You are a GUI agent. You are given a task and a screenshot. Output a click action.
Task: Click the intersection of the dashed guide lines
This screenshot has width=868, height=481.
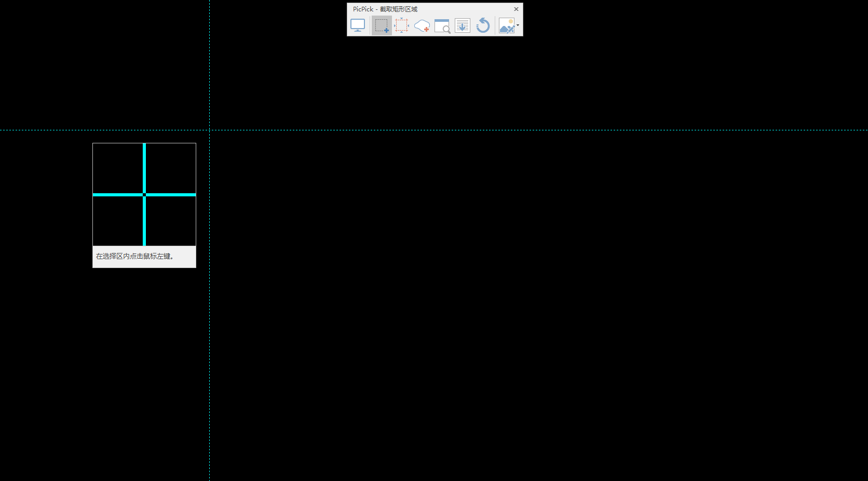210,130
